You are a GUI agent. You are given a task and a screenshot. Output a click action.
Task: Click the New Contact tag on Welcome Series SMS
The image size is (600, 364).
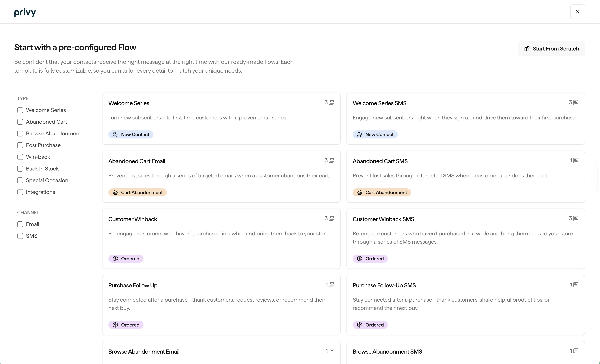coord(375,134)
